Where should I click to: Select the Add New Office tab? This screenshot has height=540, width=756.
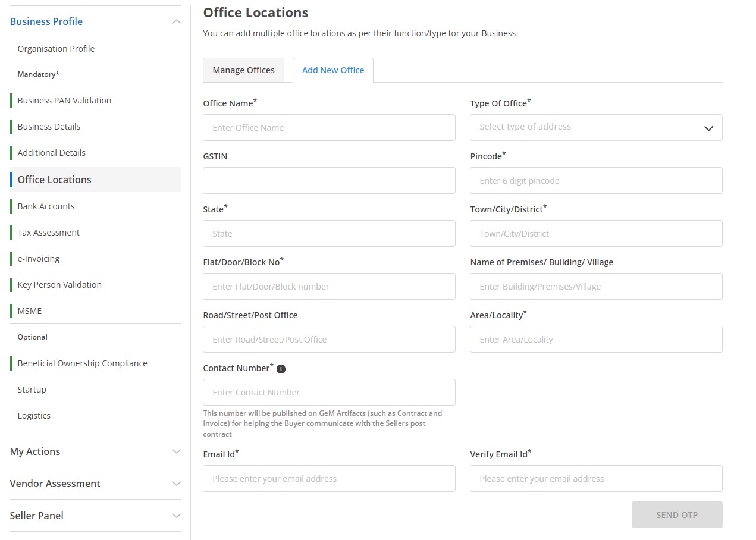tap(333, 70)
